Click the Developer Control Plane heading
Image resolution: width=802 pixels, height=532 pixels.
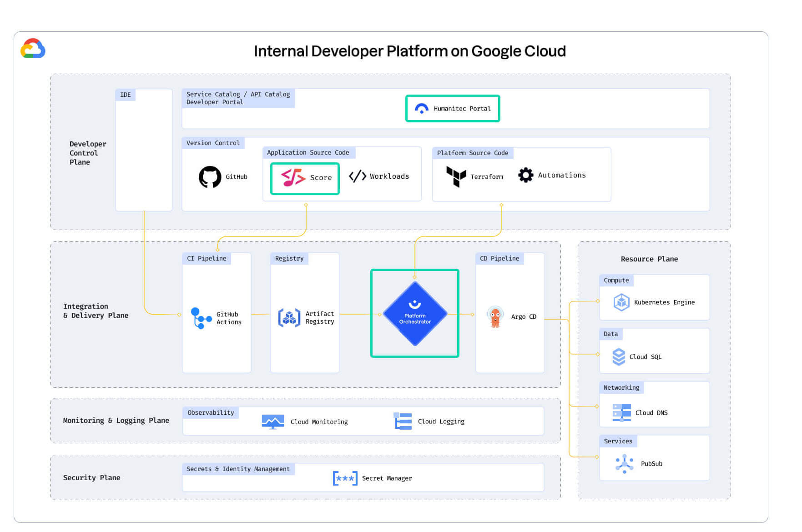point(87,153)
